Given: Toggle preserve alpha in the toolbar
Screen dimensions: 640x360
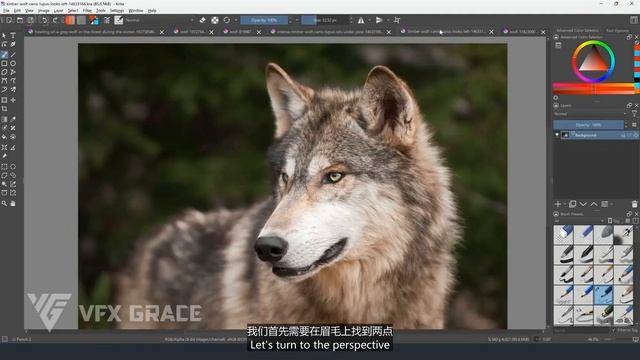Looking at the screenshot, I should pos(215,20).
